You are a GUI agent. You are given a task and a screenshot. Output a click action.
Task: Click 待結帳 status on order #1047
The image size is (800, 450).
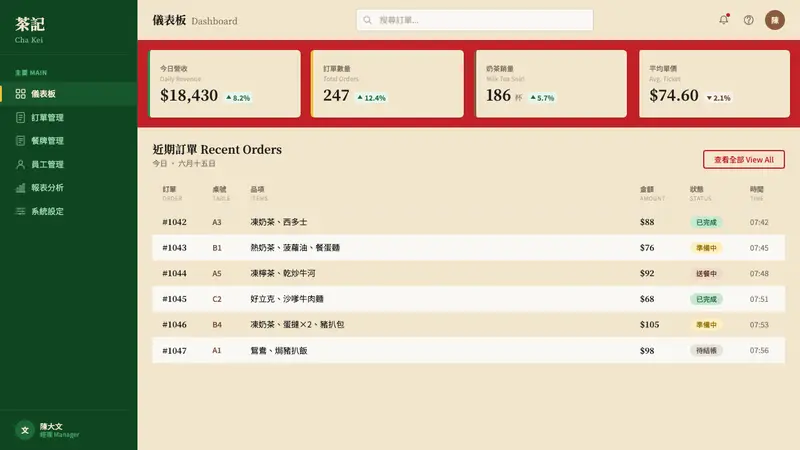click(706, 351)
